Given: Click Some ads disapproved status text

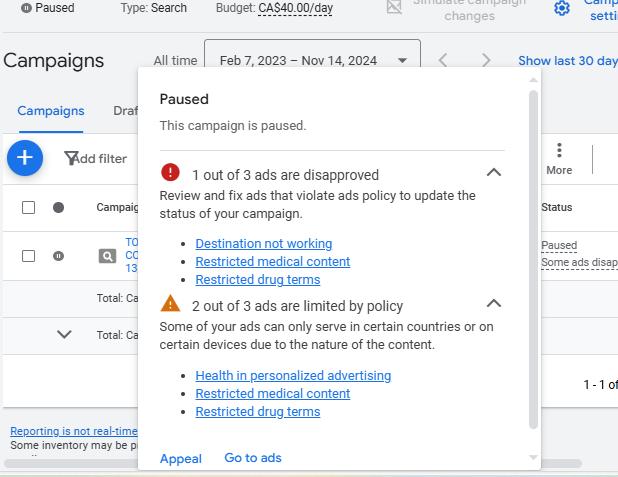Looking at the screenshot, I should click(579, 262).
